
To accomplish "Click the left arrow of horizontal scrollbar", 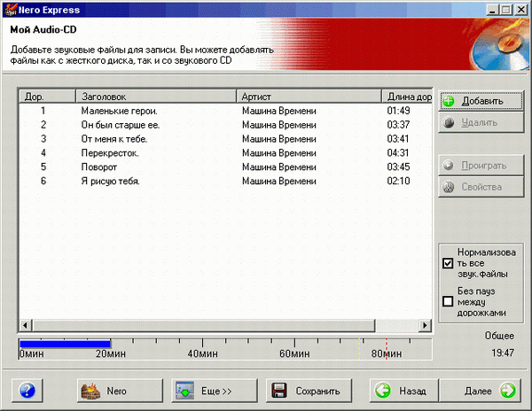I will 26,326.
